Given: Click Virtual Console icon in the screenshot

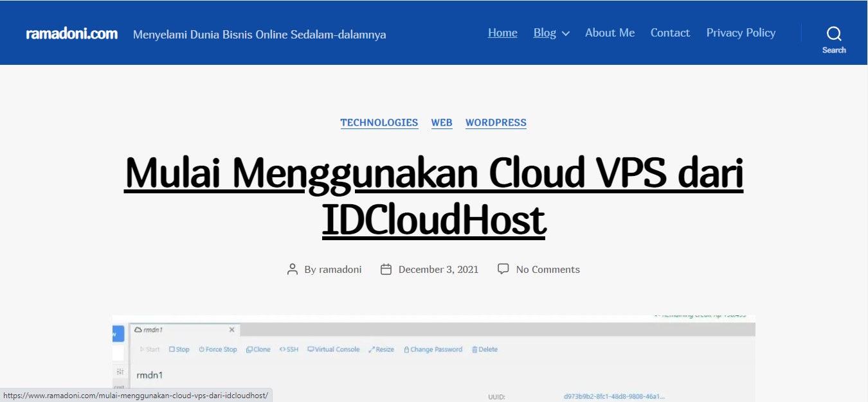Looking at the screenshot, I should [311, 349].
